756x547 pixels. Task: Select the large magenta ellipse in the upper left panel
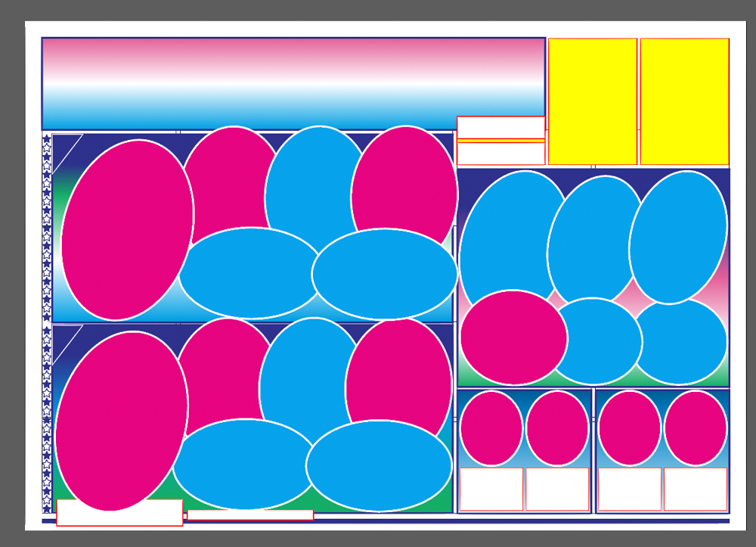(x=127, y=229)
